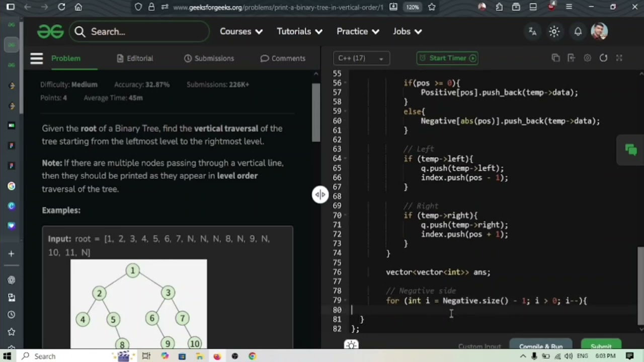Image resolution: width=644 pixels, height=362 pixels.
Task: Click 'Submissions: 226K+' text
Action: (218, 84)
